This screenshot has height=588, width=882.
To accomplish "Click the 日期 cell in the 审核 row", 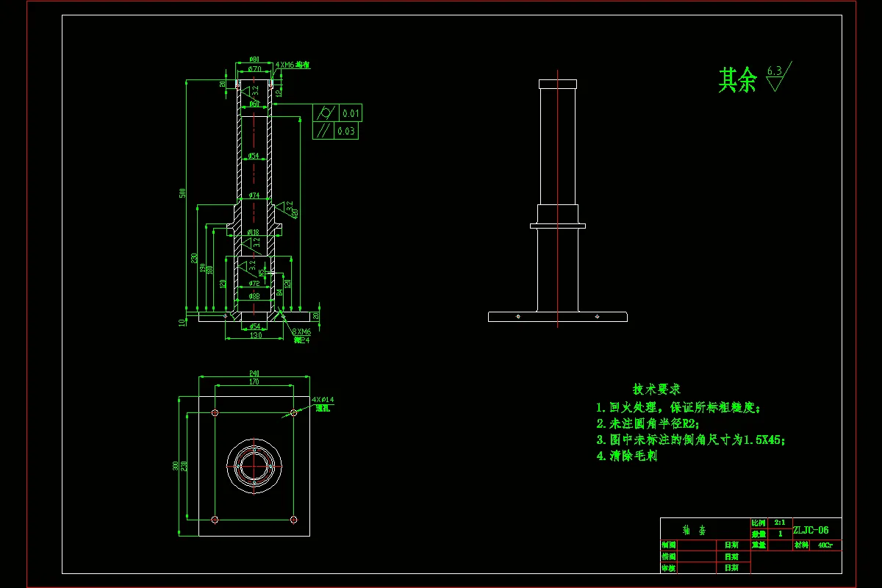I will [732, 568].
